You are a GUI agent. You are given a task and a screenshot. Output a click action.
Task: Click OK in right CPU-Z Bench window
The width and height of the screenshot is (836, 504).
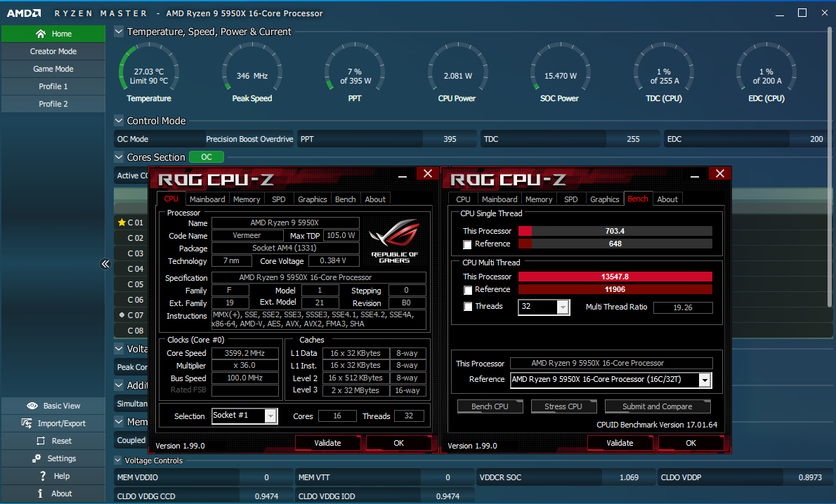point(691,443)
